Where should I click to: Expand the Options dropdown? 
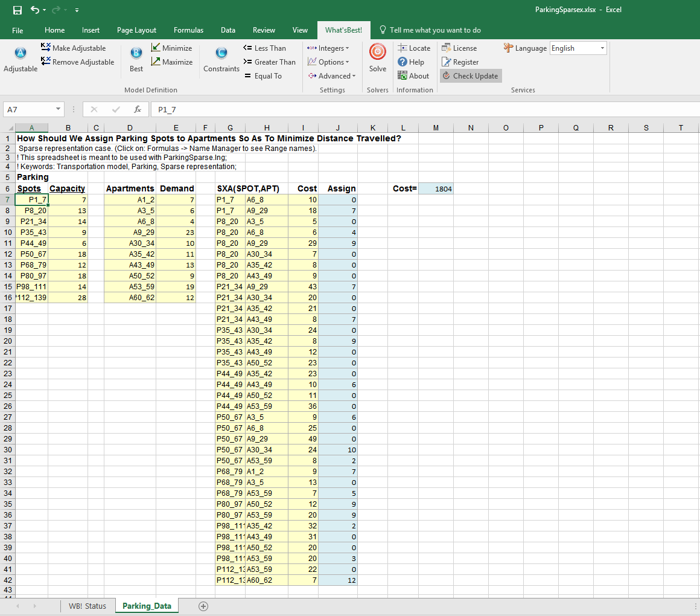click(x=328, y=62)
